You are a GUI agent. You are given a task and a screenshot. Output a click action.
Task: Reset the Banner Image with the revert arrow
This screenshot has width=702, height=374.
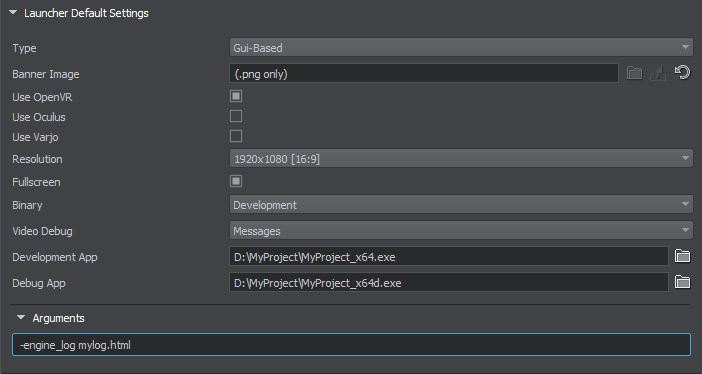coord(682,73)
